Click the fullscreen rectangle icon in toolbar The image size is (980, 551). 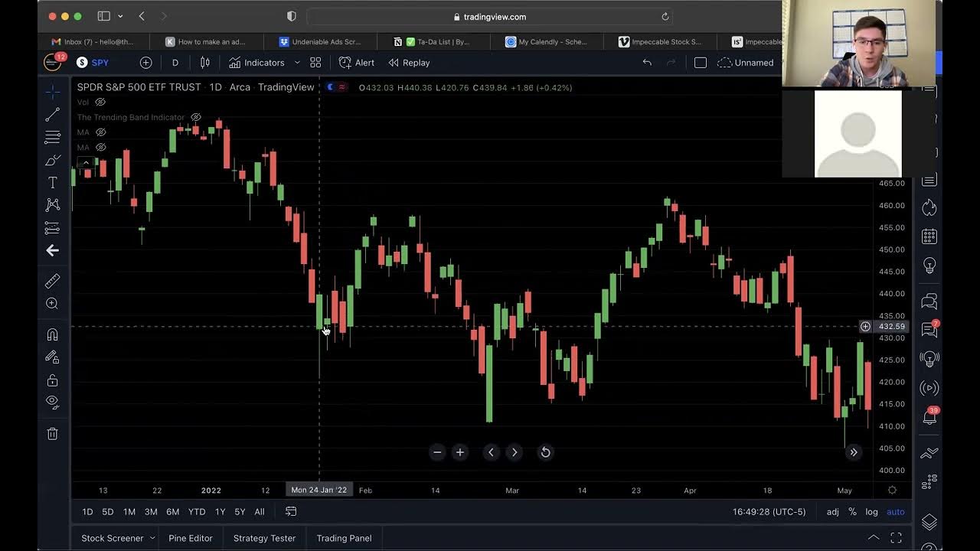700,63
